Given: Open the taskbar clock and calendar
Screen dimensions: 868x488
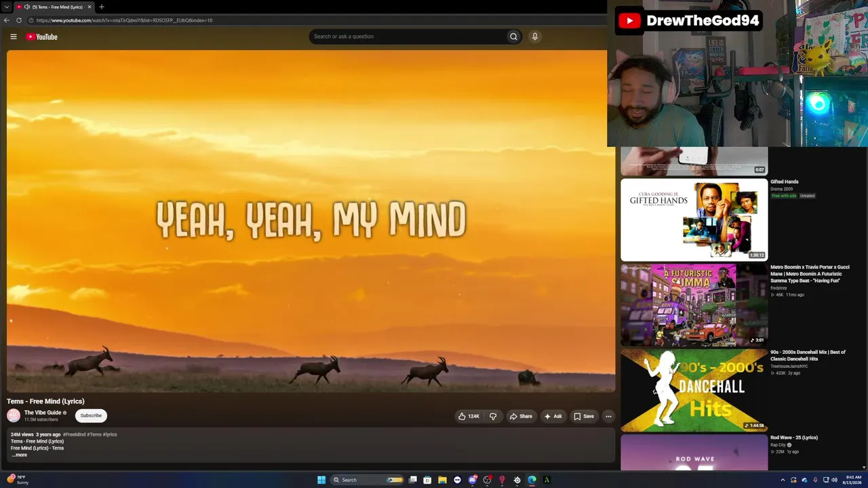Looking at the screenshot, I should pyautogui.click(x=852, y=480).
